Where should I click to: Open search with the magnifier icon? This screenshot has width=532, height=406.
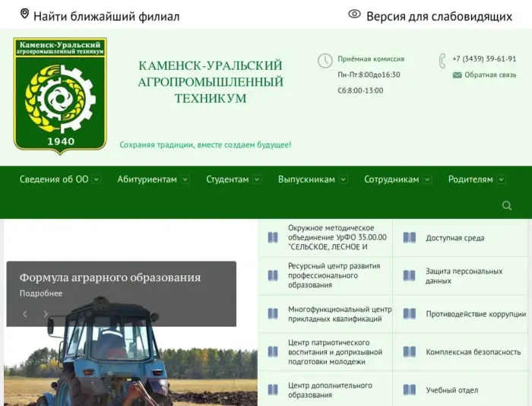click(x=507, y=205)
